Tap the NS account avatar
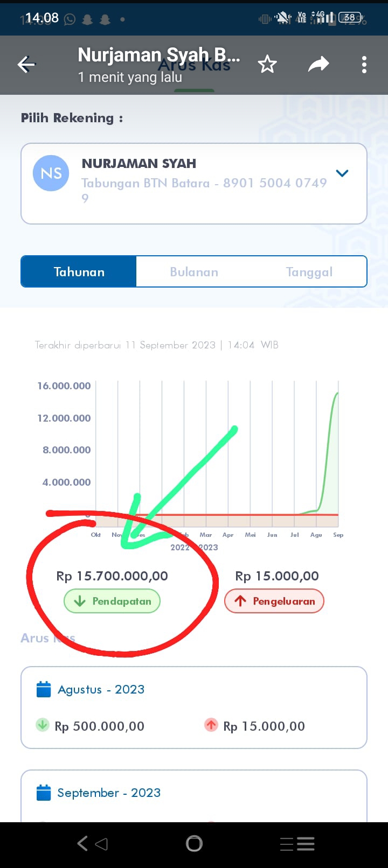The height and width of the screenshot is (868, 388). click(x=51, y=173)
